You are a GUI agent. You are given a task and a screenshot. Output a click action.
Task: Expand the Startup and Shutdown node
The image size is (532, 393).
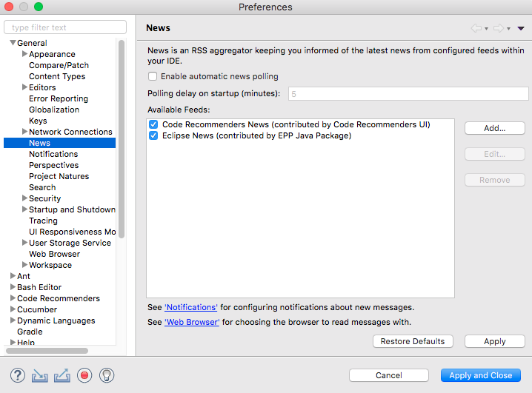pos(24,209)
